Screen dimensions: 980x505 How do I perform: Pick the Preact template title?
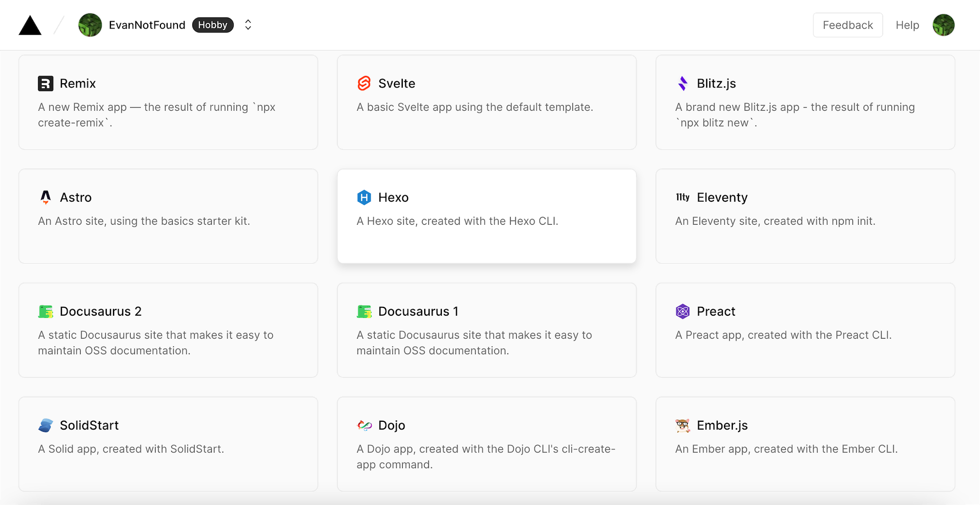pos(716,311)
